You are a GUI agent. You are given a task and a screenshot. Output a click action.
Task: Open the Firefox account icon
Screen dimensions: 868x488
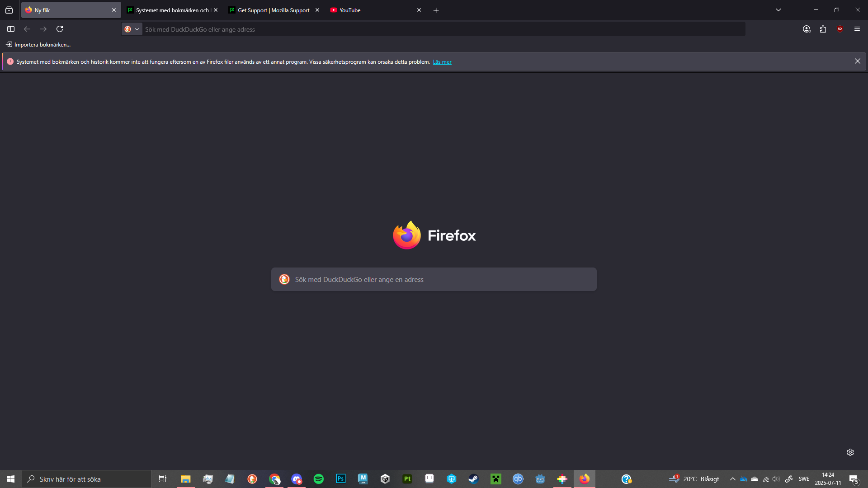coord(807,29)
